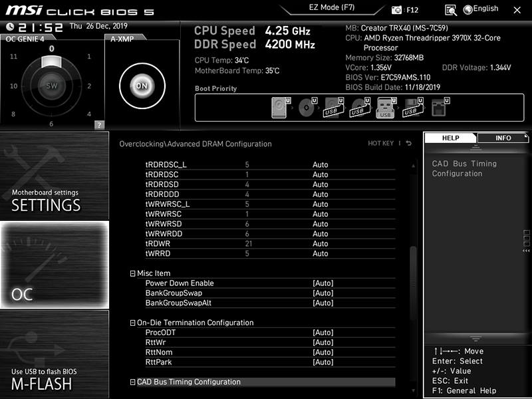Select the USB CD-ROM boot device icon
The width and height of the screenshot is (532, 399).
[360, 108]
